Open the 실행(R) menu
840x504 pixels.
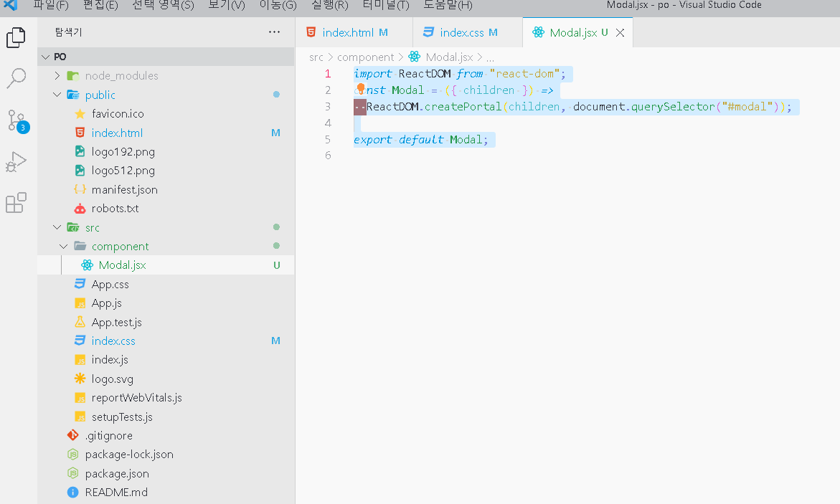click(x=329, y=5)
